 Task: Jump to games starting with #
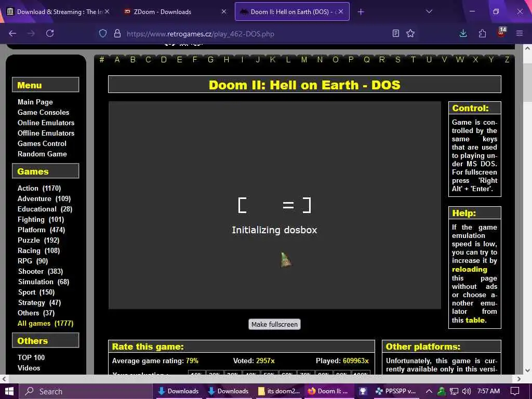[x=101, y=60]
